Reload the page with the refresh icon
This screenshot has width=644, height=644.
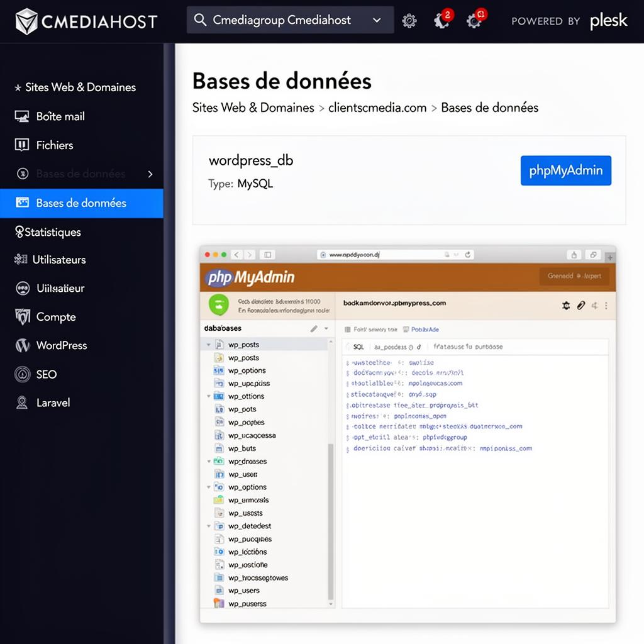467,255
